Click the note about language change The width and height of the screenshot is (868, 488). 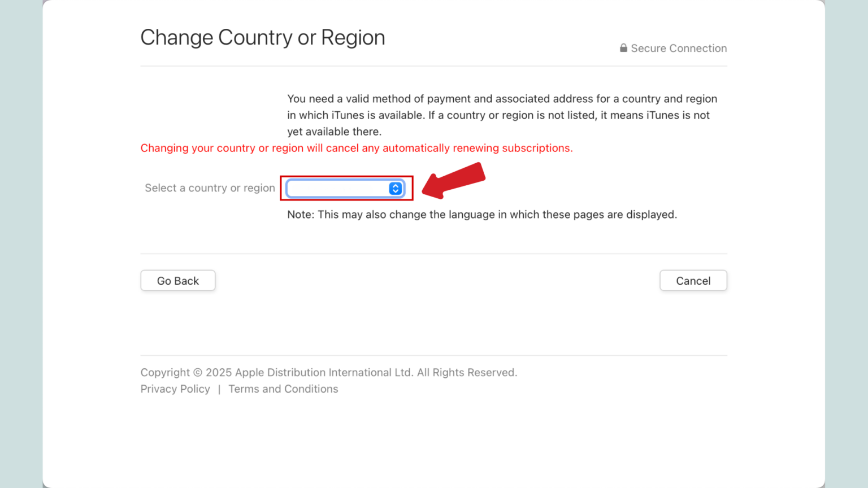coord(481,215)
